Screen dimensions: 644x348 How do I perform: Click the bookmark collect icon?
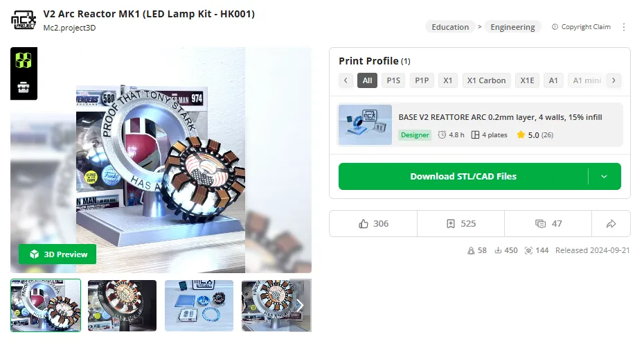point(451,224)
